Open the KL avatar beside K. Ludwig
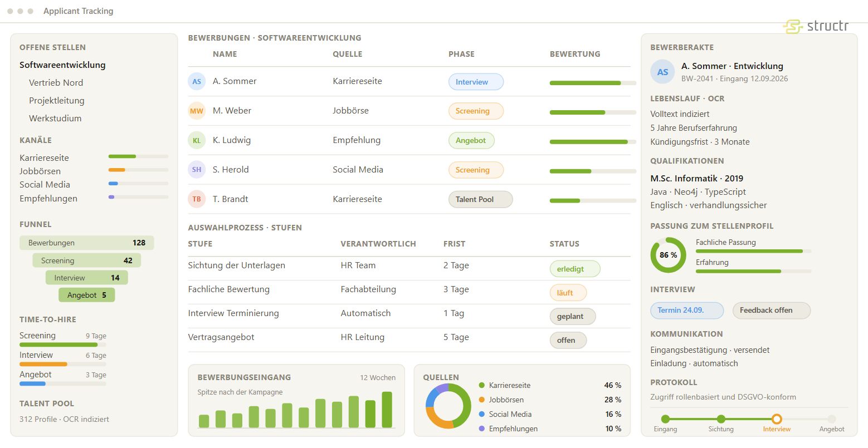This screenshot has height=448, width=868. (x=197, y=140)
